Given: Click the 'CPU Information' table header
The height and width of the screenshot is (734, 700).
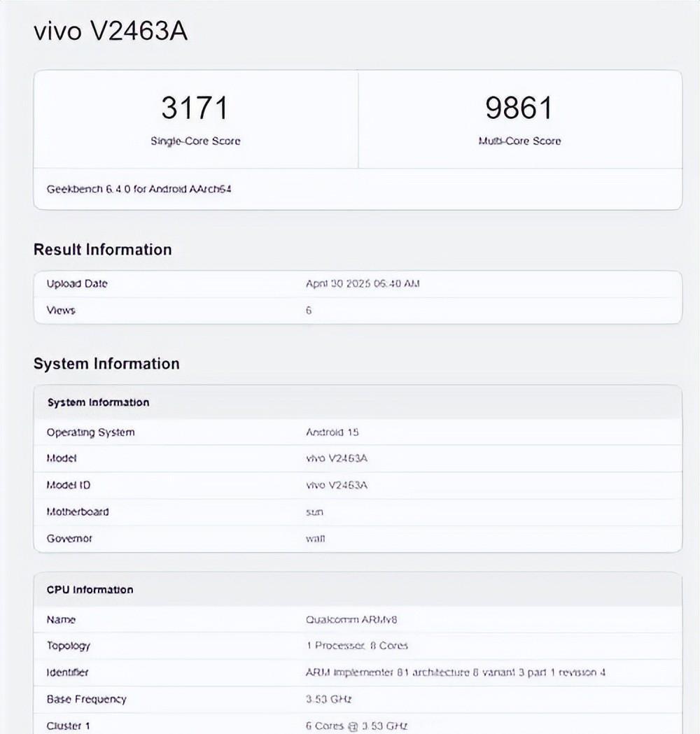Looking at the screenshot, I should pos(358,589).
